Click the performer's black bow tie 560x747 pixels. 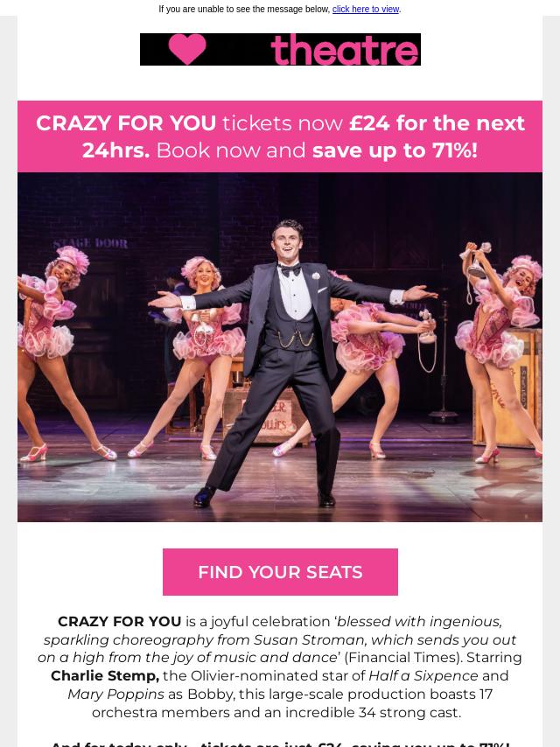290,270
